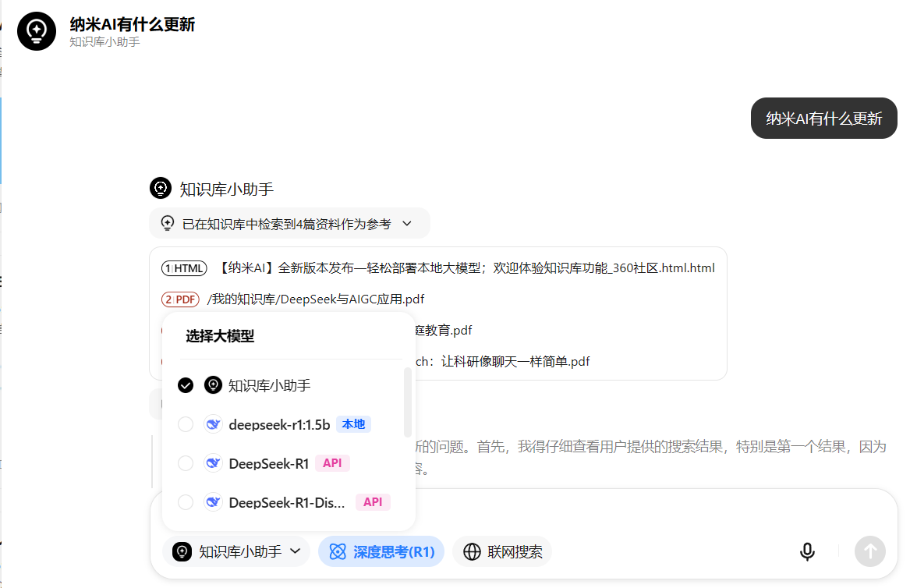The height and width of the screenshot is (588, 910).
Task: Click the 纳米AI有什么更新 user message bubble
Action: tap(823, 119)
